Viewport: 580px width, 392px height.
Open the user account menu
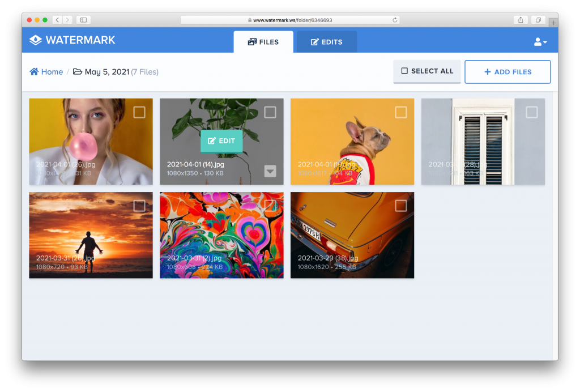coord(540,42)
